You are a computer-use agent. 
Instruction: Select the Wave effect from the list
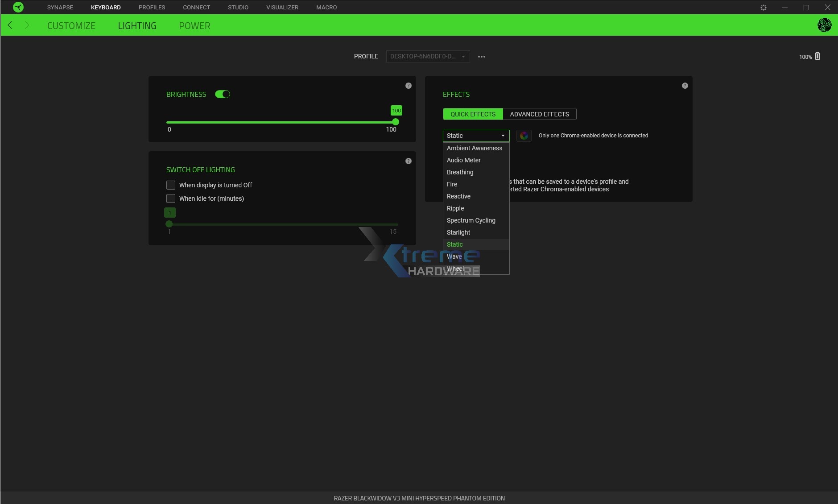tap(455, 256)
